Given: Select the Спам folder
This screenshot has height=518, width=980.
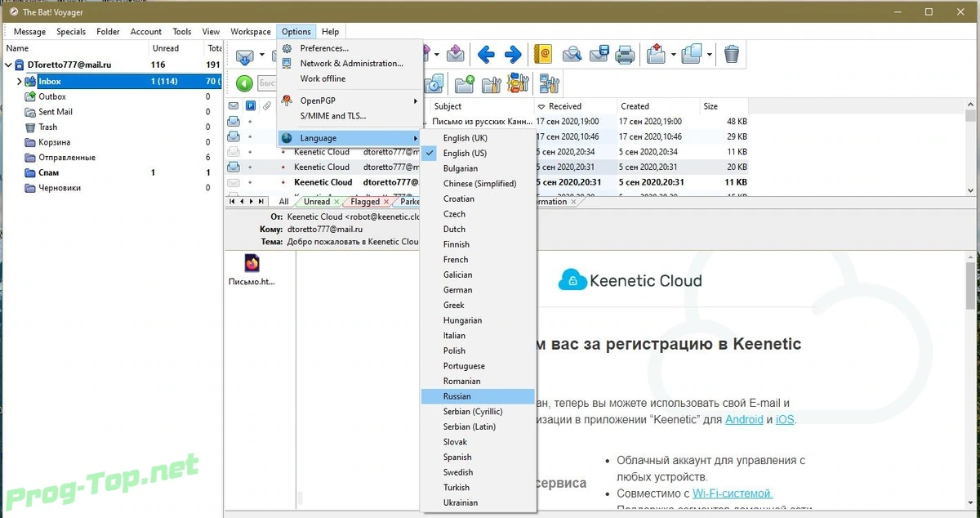Looking at the screenshot, I should pyautogui.click(x=48, y=172).
